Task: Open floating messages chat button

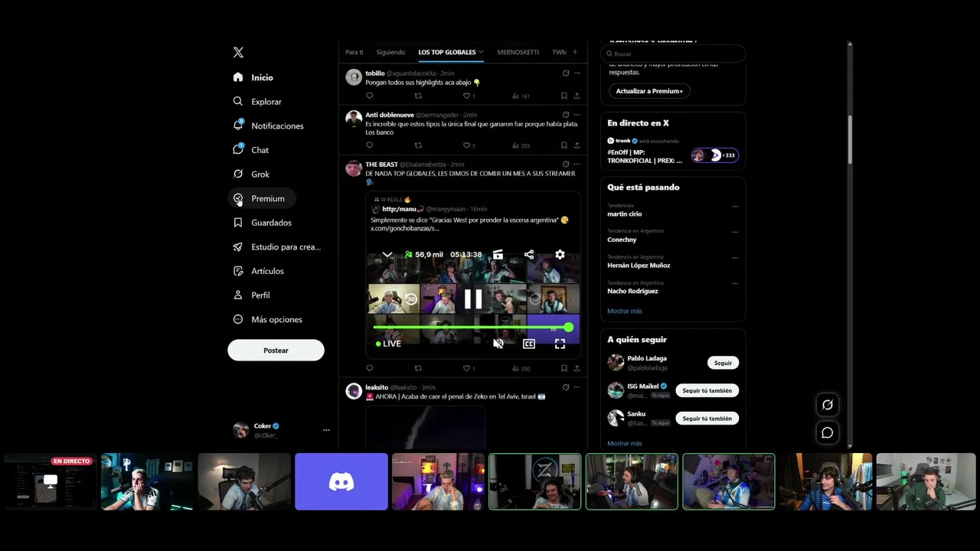Action: (828, 433)
